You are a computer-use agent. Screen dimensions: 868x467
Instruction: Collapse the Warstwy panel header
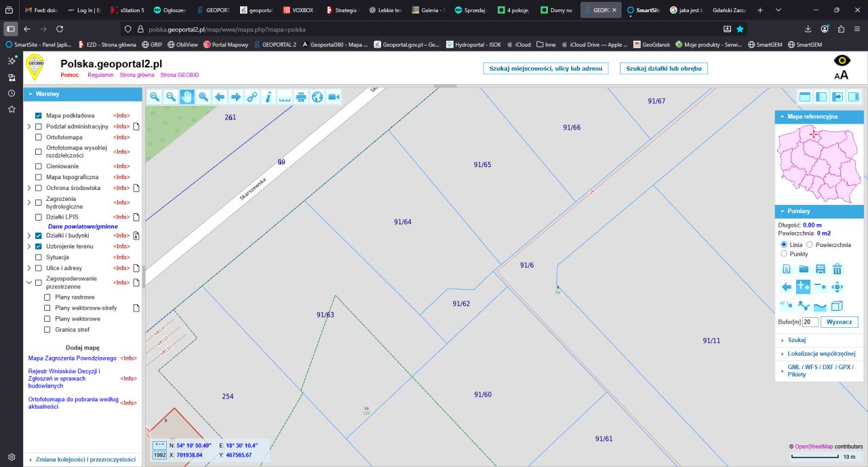82,94
